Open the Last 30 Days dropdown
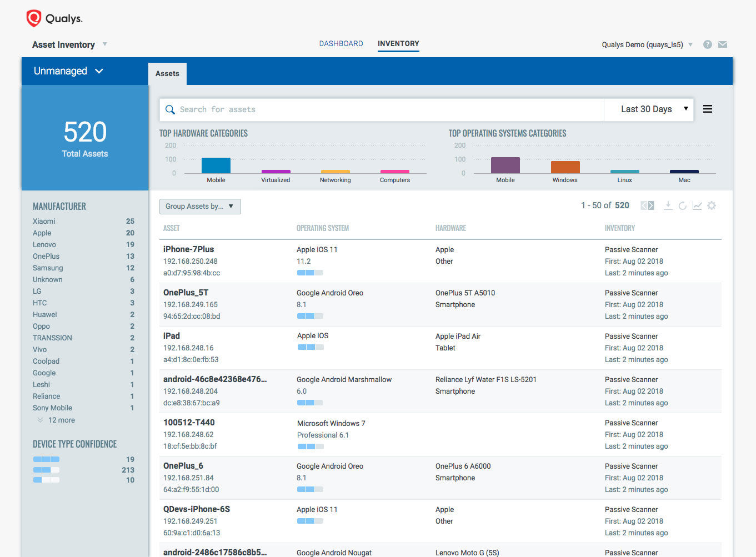 coord(654,109)
